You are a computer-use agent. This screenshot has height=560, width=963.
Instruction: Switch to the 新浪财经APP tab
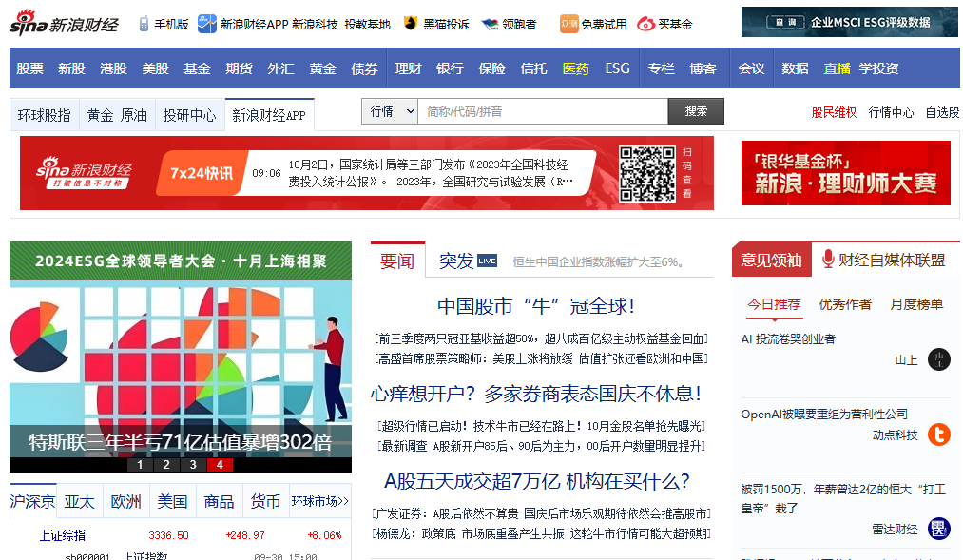point(269,115)
